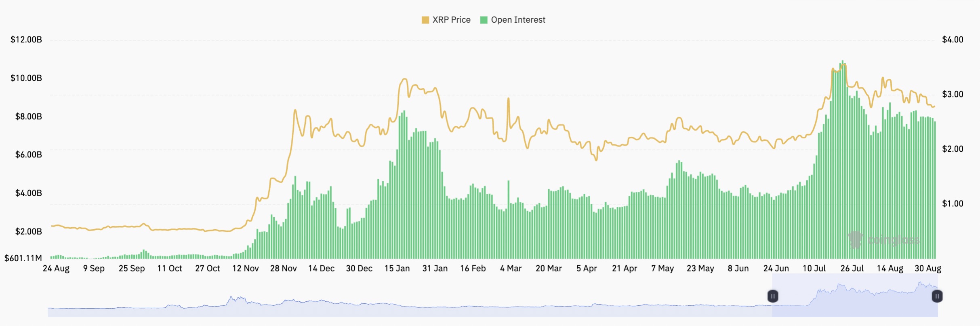Image resolution: width=980 pixels, height=326 pixels.
Task: Click the 30 Aug date label
Action: coord(927,269)
